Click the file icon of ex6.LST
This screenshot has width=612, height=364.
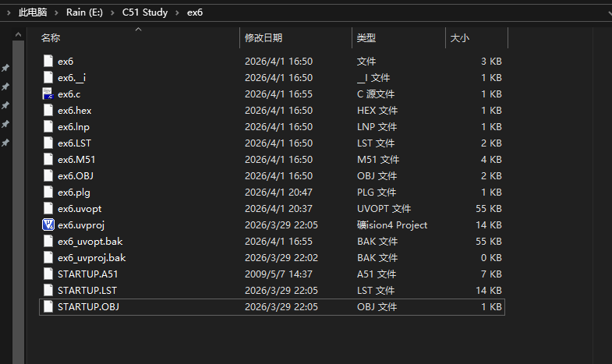(48, 143)
